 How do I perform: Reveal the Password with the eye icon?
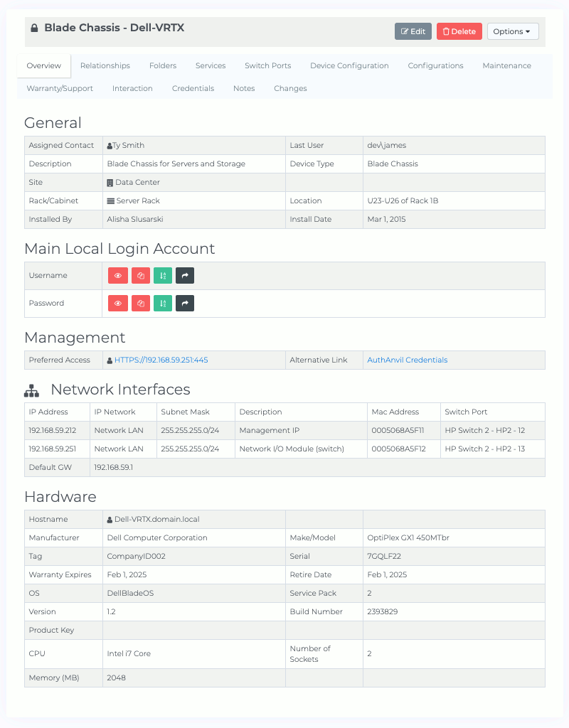(x=118, y=303)
